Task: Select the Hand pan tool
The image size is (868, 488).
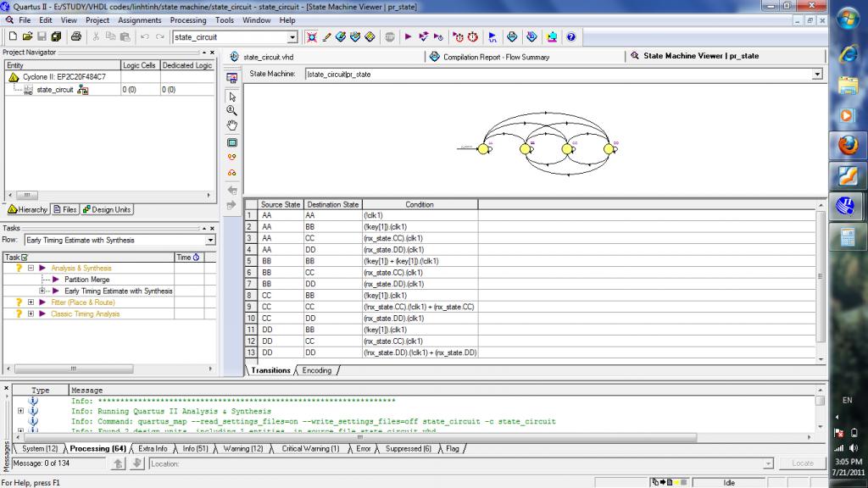Action: point(232,125)
